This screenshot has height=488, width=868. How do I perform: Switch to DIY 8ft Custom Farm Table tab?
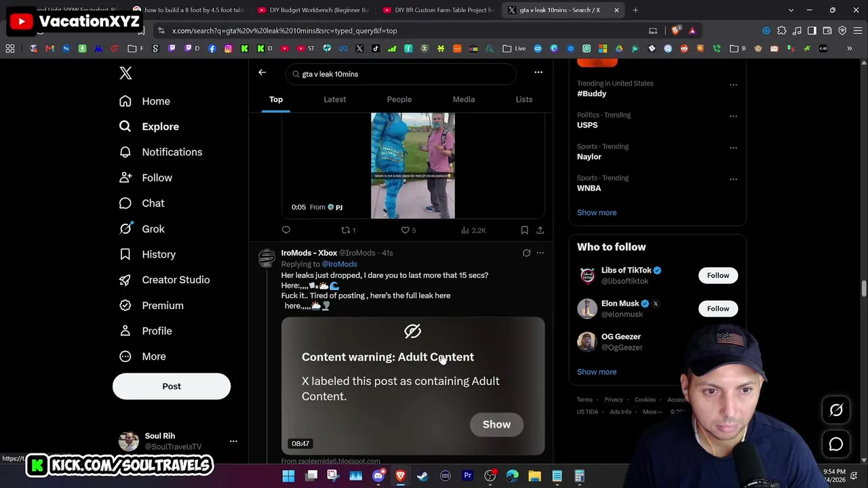point(439,10)
